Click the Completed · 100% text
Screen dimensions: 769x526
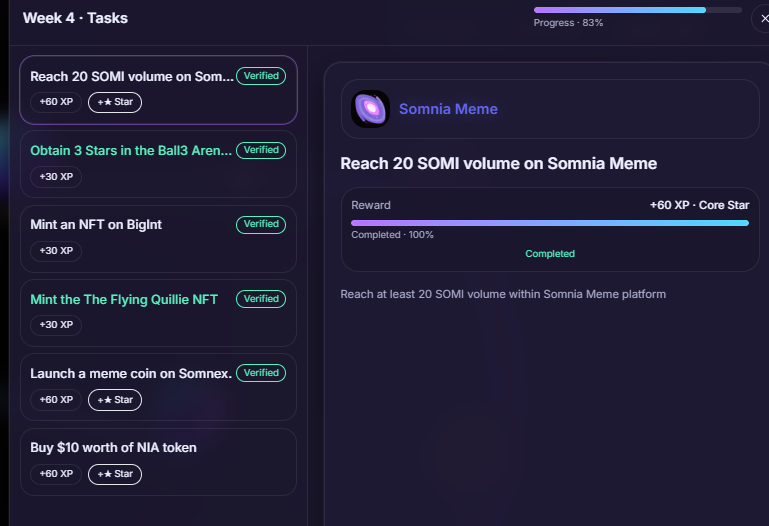pos(392,235)
